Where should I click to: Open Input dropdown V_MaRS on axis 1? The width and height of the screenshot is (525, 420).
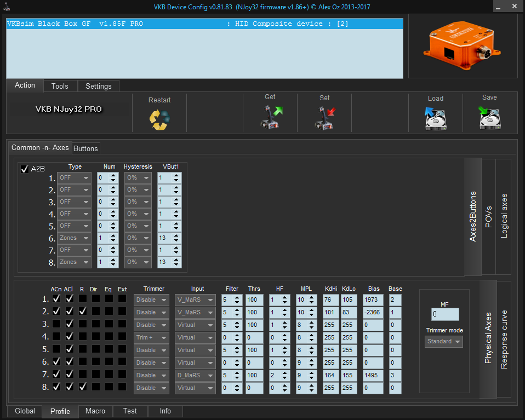pos(195,300)
